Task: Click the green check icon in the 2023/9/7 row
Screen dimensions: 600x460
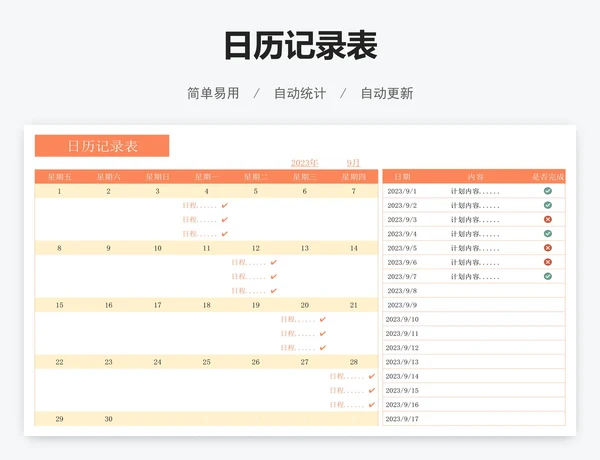Action: coord(548,276)
